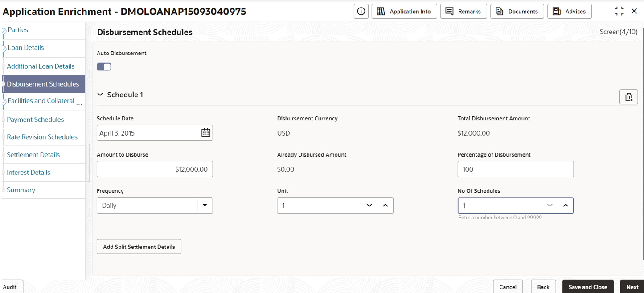Open the Advices panel
The width and height of the screenshot is (644, 293).
click(x=570, y=12)
